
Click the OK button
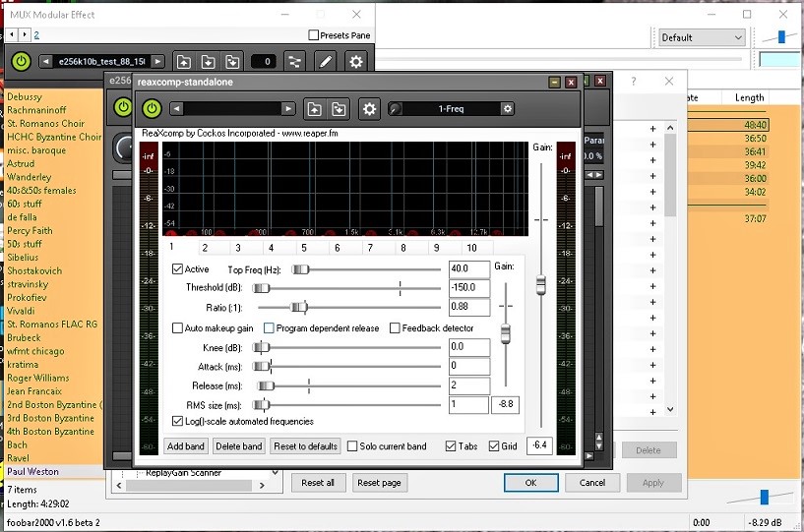(x=530, y=483)
